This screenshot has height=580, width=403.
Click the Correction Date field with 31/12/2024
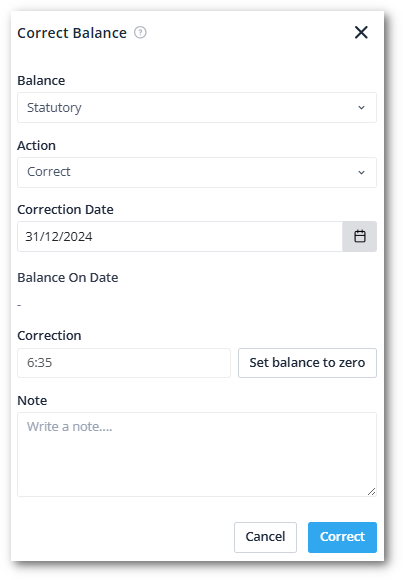[180, 237]
